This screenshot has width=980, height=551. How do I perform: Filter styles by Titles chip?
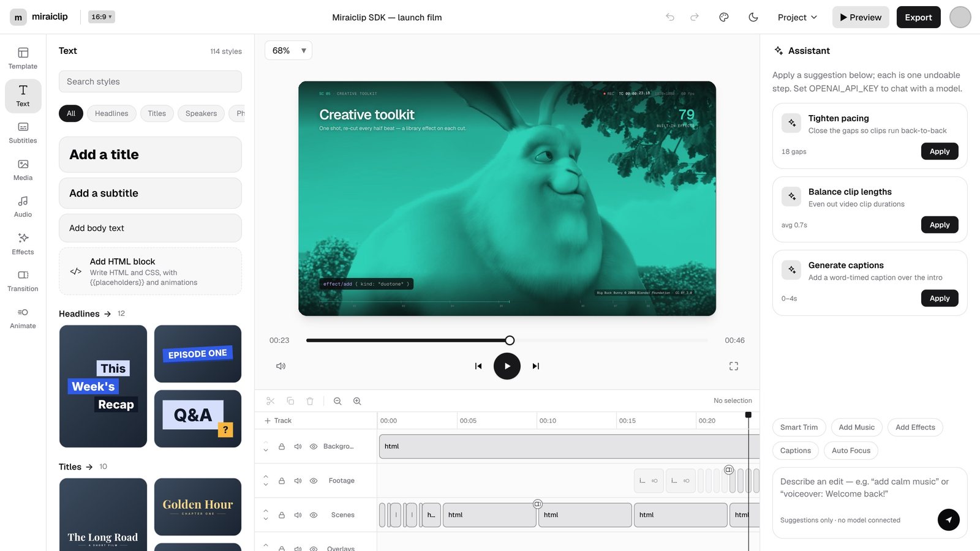[157, 113]
